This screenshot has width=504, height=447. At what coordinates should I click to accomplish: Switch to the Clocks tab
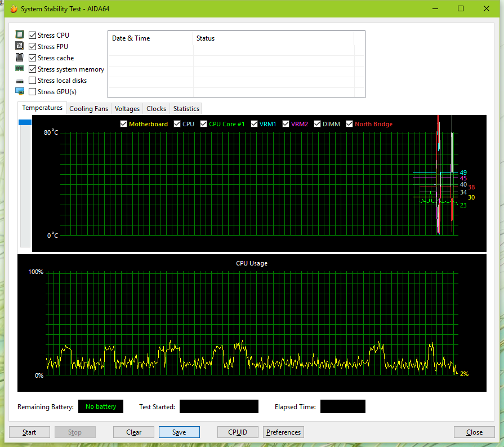[x=156, y=109]
